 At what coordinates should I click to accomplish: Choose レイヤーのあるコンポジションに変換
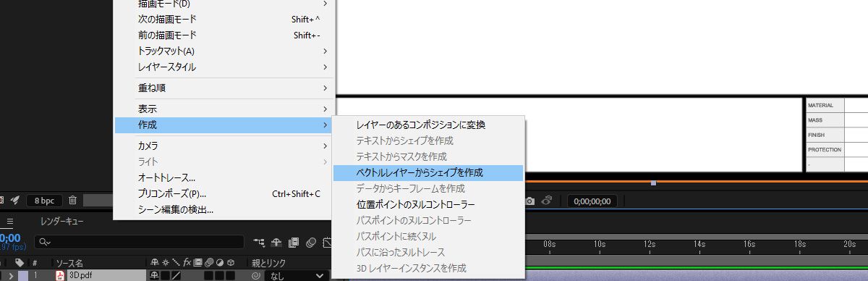[428, 125]
